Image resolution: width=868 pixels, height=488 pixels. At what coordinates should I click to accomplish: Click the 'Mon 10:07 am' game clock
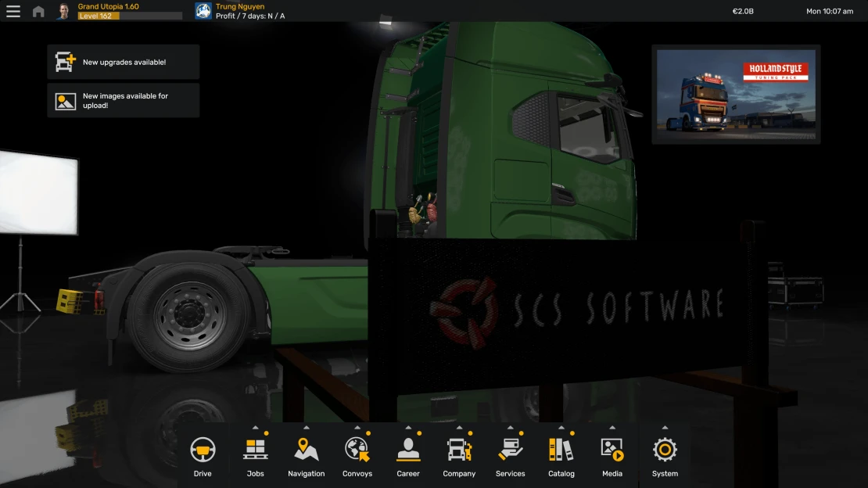click(x=829, y=11)
